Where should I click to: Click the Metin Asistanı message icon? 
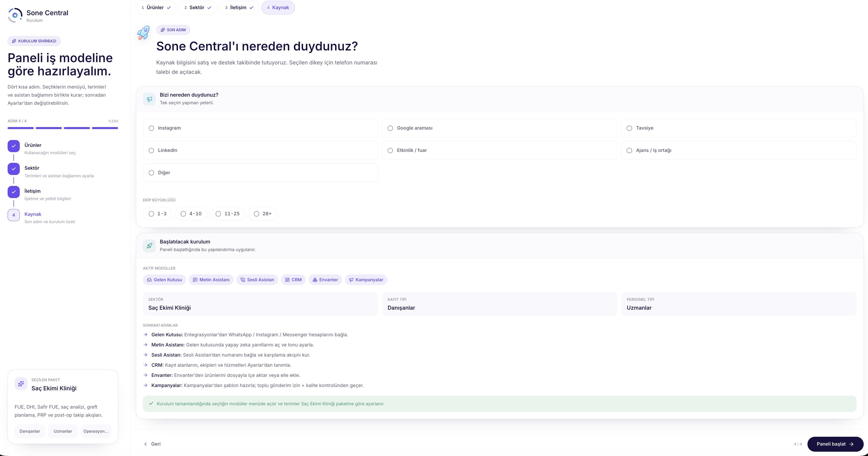[195, 280]
